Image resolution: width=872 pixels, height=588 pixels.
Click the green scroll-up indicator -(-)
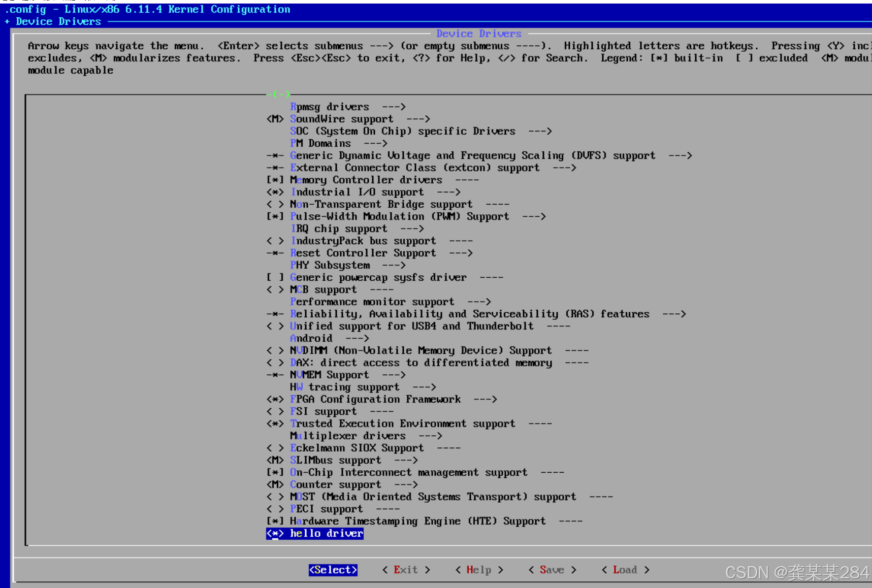click(x=278, y=94)
